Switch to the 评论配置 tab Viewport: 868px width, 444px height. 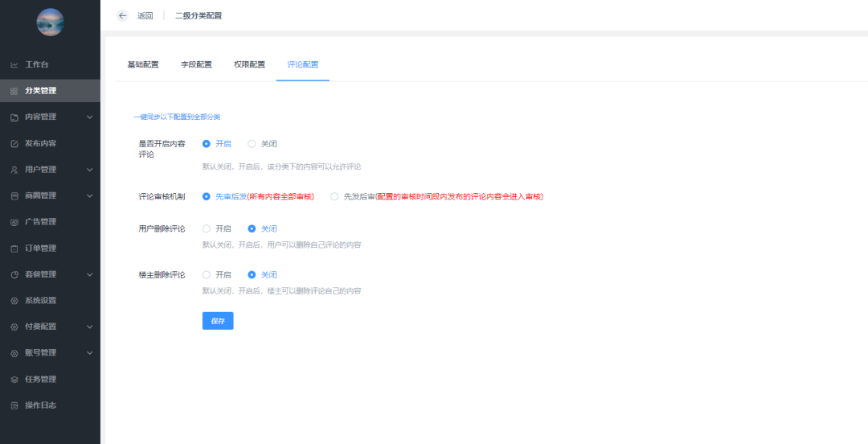click(x=303, y=64)
